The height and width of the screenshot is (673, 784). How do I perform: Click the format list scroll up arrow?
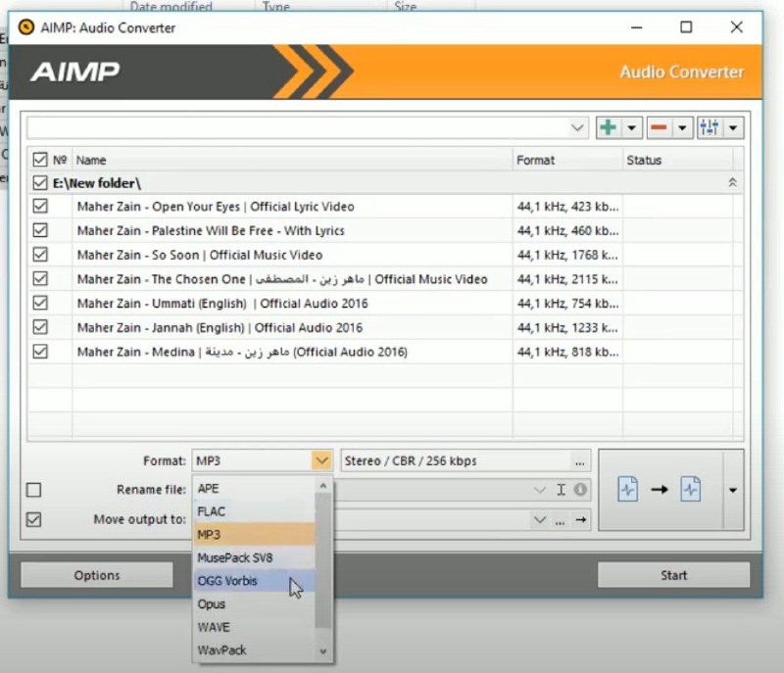323,486
